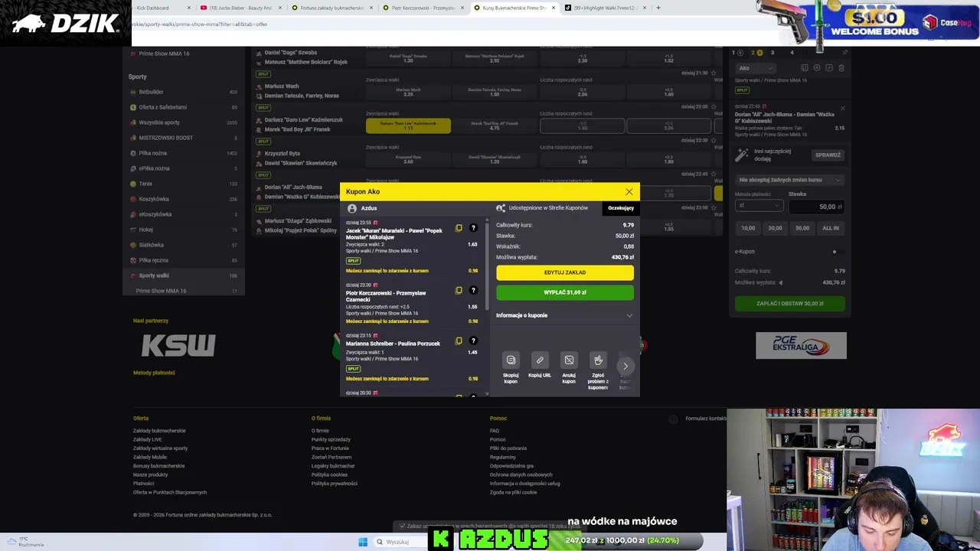980x551 pixels.
Task: Open help for Korczarowski - Czarnecki bet
Action: 473,290
